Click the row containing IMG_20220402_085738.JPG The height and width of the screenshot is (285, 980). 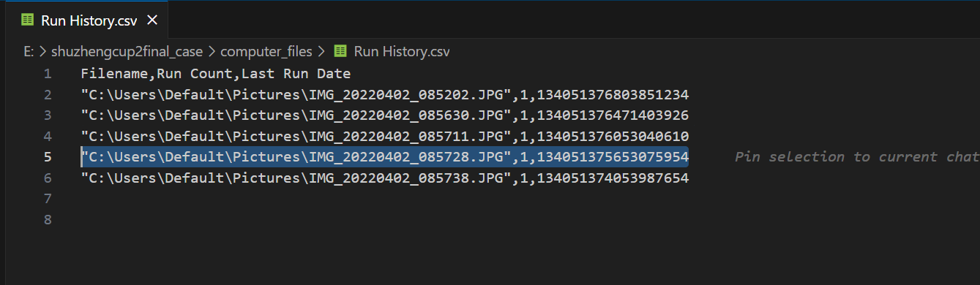point(385,178)
